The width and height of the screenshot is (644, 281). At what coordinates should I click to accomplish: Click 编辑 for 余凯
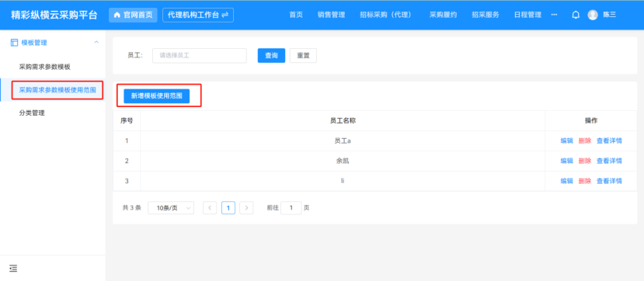[567, 161]
